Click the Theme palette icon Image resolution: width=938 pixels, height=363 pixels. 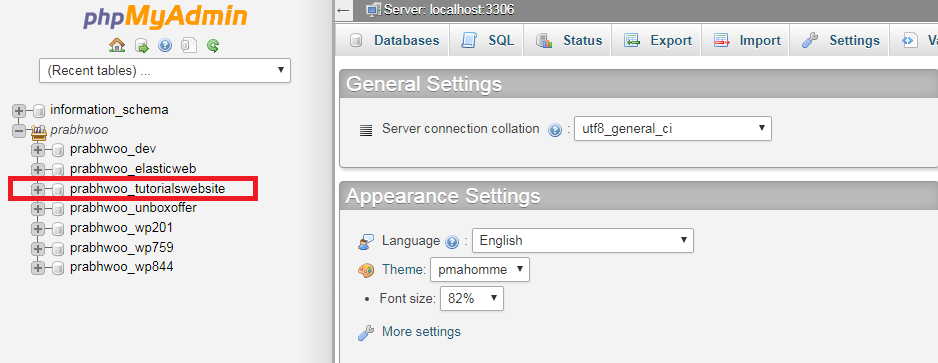366,270
